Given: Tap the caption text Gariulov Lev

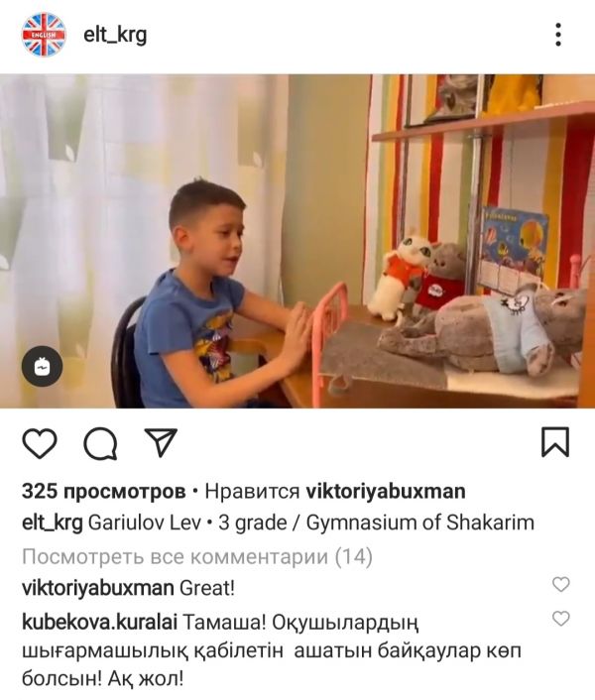Looking at the screenshot, I should [x=145, y=523].
